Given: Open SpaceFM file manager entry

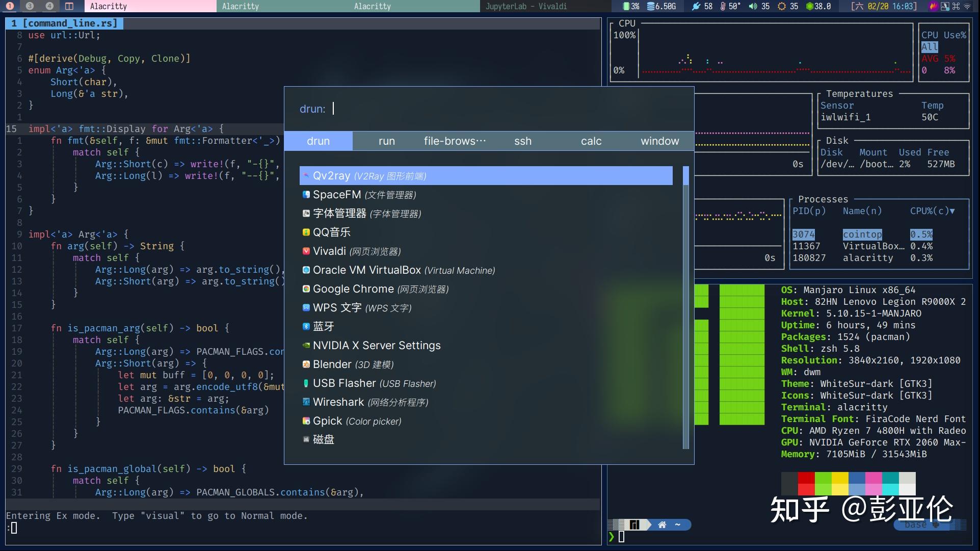Looking at the screenshot, I should pyautogui.click(x=337, y=194).
